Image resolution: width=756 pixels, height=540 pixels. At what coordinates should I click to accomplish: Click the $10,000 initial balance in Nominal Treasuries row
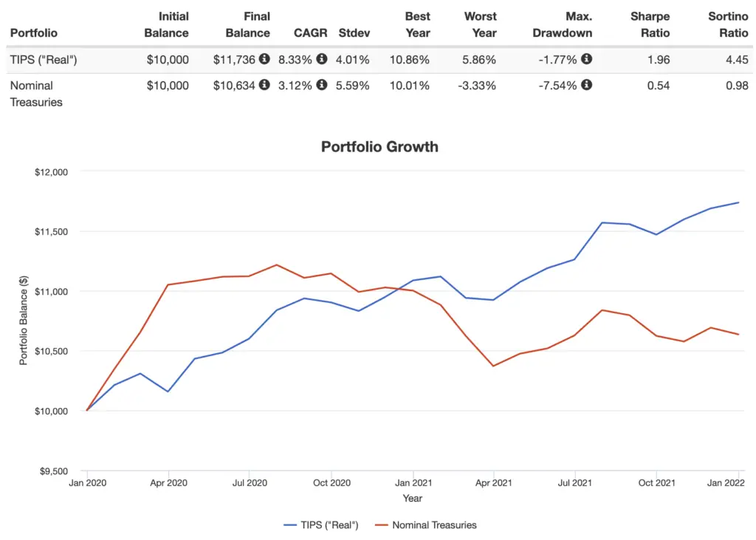point(168,86)
